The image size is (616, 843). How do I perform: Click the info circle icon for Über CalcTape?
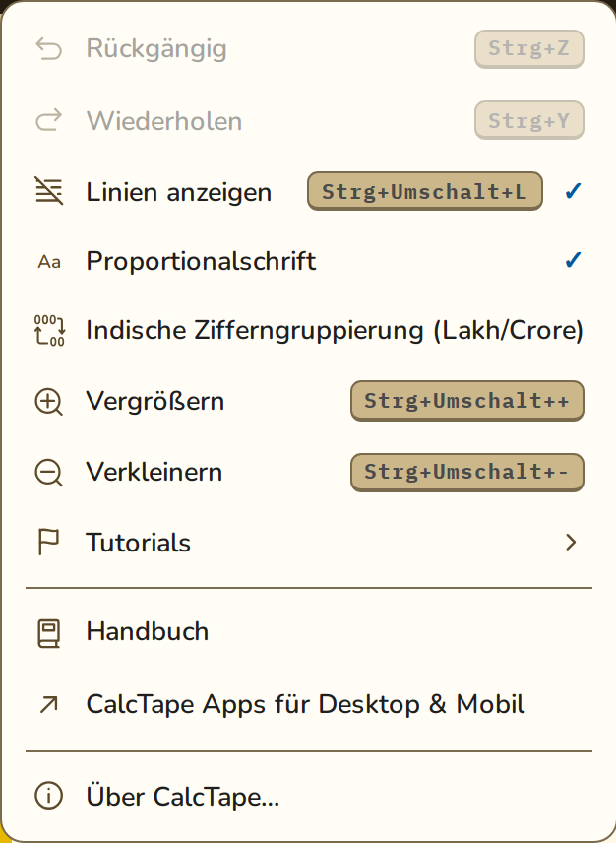pos(49,796)
